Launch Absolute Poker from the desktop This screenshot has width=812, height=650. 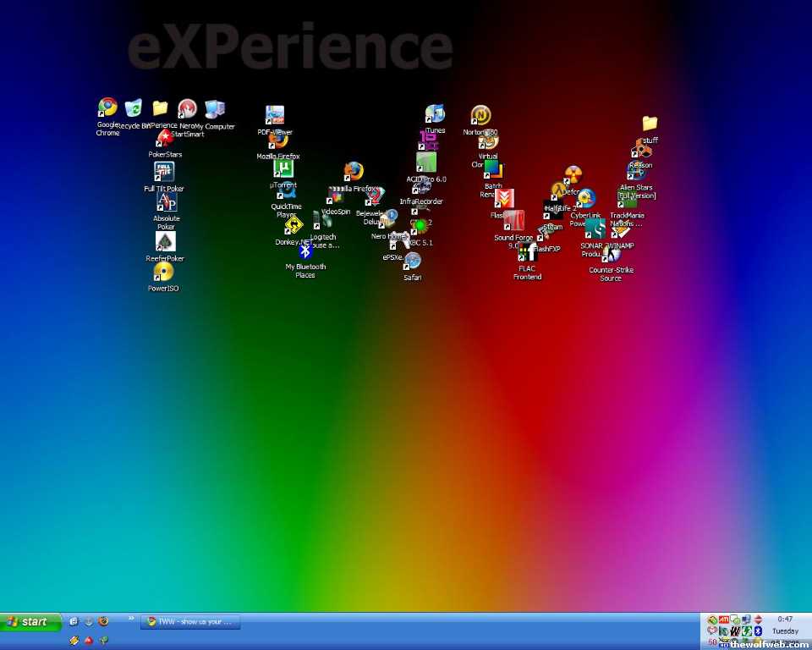point(167,202)
